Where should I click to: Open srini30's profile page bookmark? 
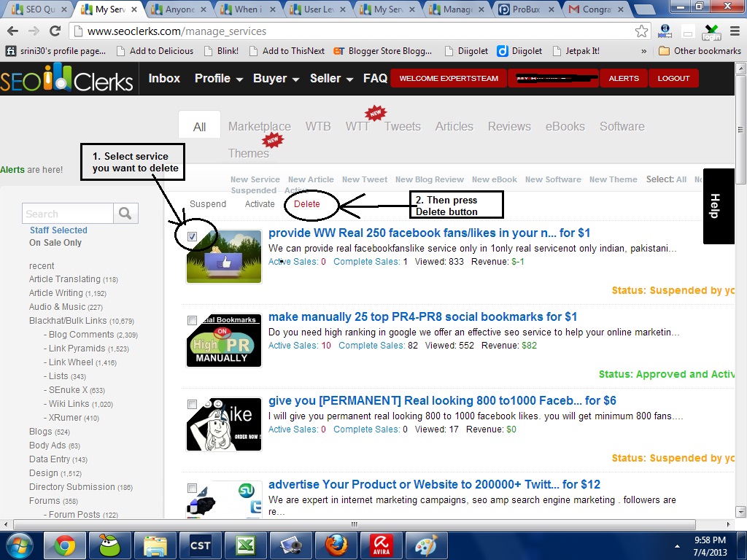coord(55,50)
